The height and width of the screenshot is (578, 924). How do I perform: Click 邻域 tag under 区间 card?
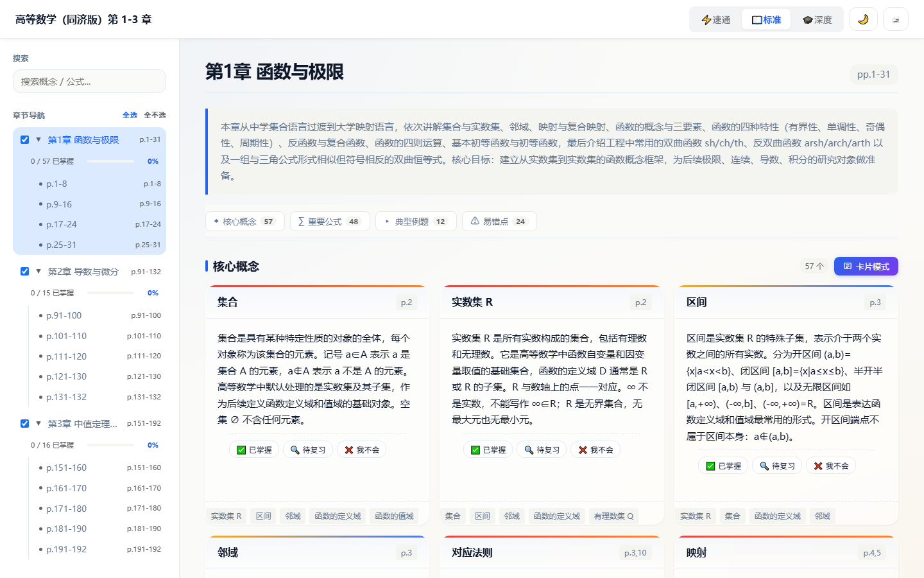tap(823, 516)
